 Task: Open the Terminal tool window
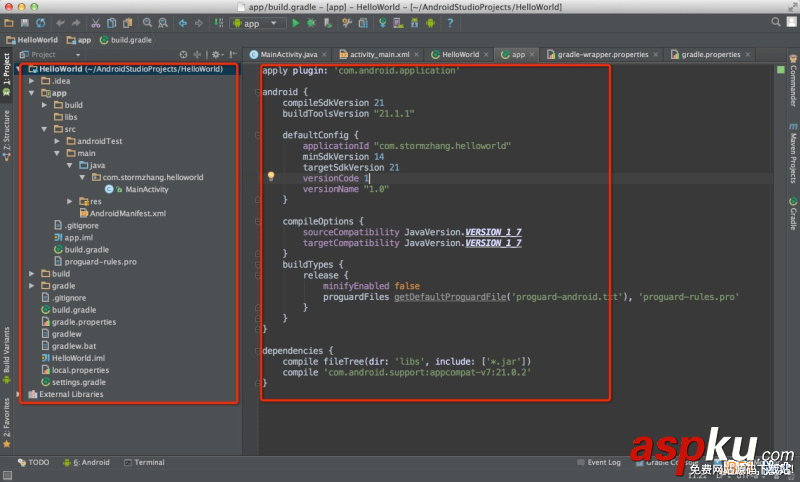144,462
